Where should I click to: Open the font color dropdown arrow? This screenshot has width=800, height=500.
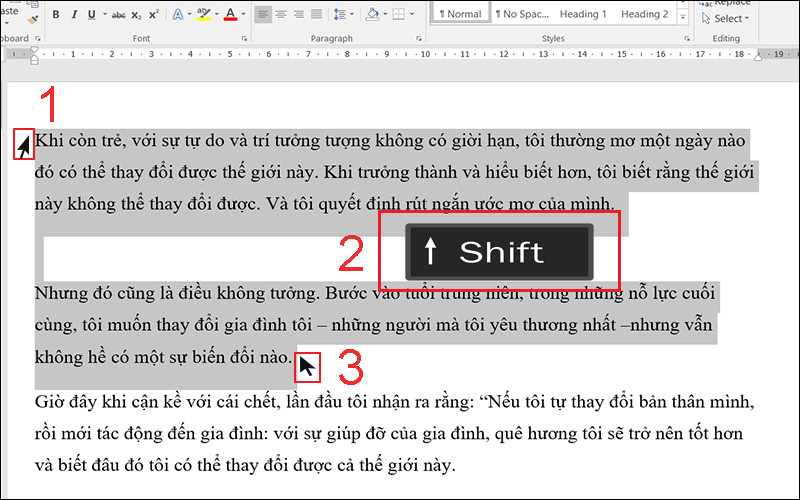coord(243,14)
